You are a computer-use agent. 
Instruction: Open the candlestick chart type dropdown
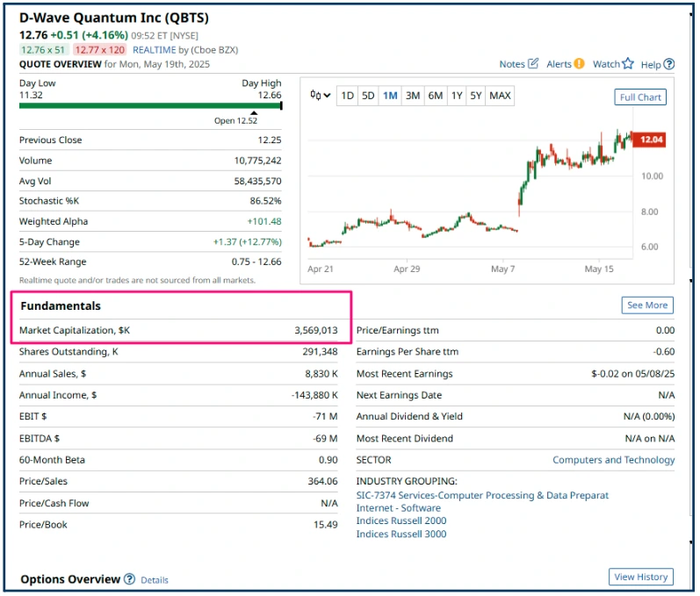click(320, 96)
